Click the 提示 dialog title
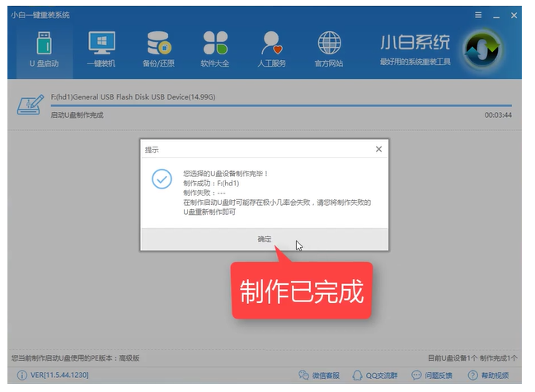The height and width of the screenshot is (392, 535). coord(152,150)
